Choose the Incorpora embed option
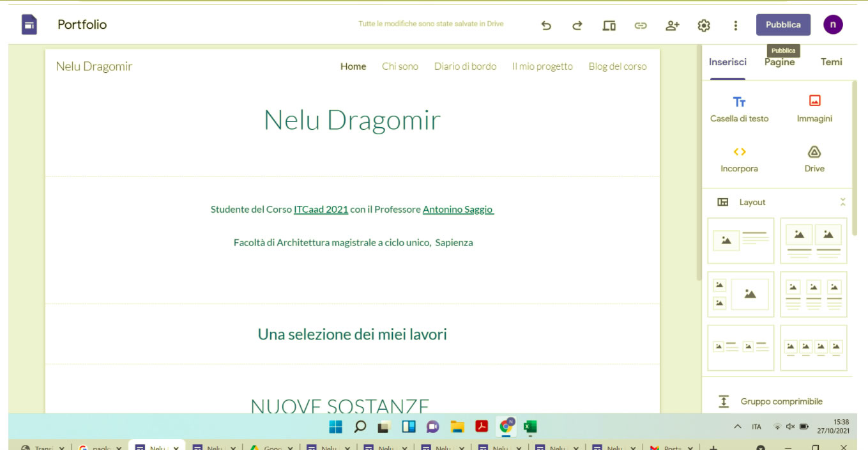868x450 pixels. click(739, 159)
